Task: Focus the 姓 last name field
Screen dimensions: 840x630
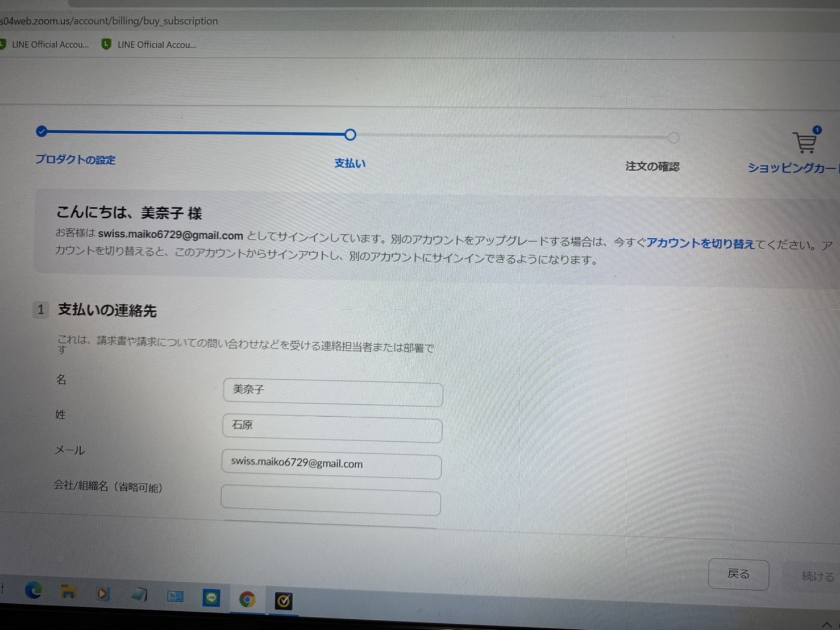Action: 332,428
